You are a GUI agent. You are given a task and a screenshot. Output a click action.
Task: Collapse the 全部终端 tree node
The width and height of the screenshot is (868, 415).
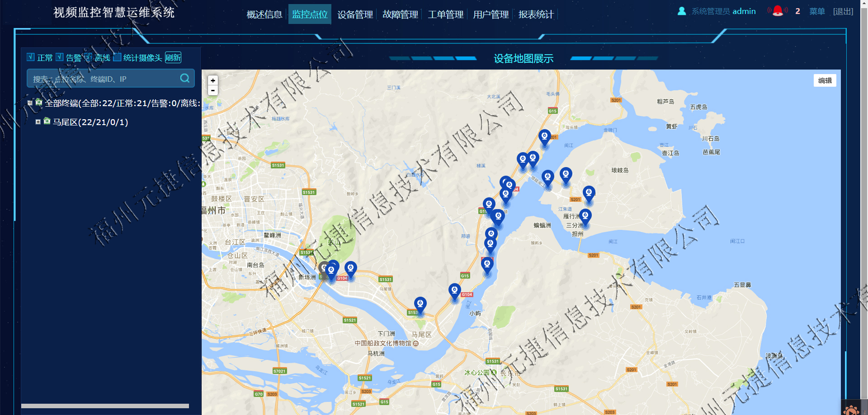[x=30, y=103]
